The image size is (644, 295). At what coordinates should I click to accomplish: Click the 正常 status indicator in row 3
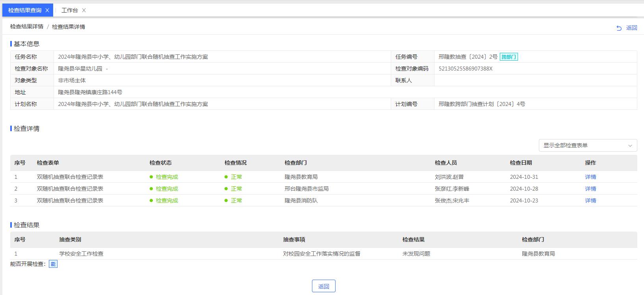(236, 201)
